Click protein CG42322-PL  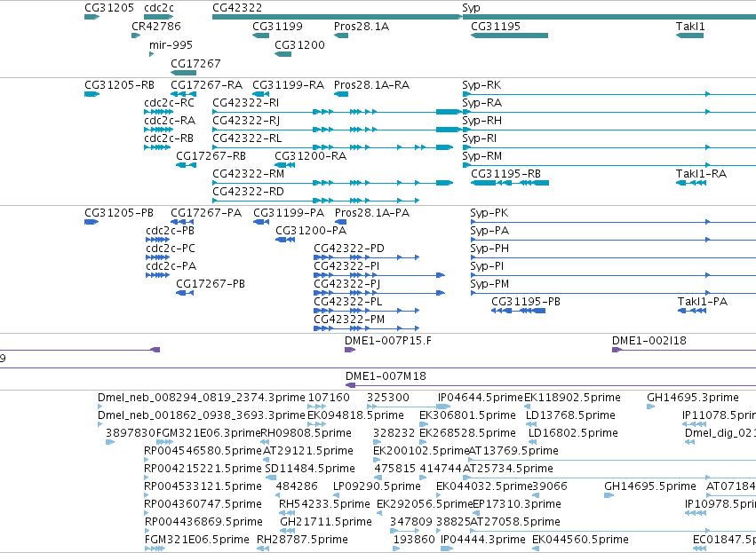[366, 312]
